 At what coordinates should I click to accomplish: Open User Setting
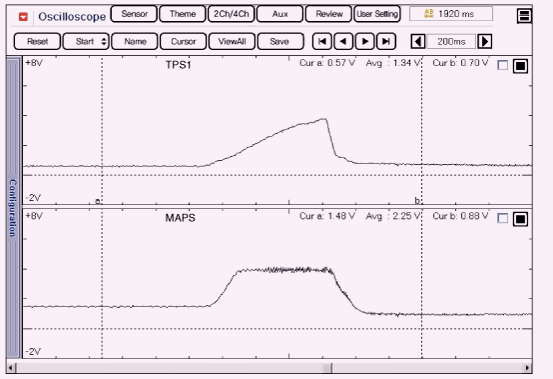377,14
